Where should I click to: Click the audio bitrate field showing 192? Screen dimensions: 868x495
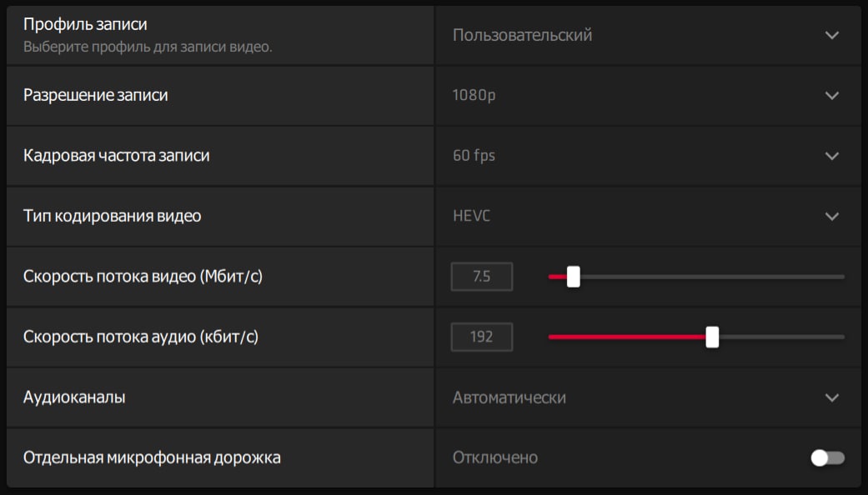click(481, 337)
